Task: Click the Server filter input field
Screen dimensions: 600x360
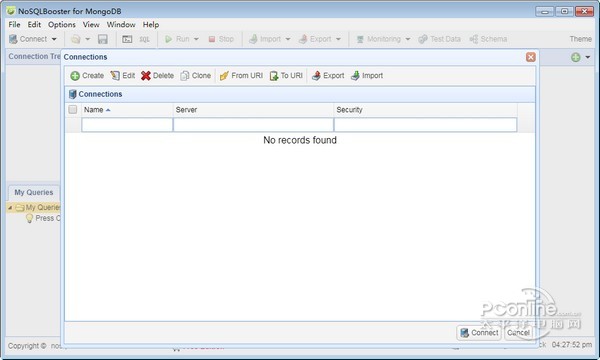Action: click(x=253, y=125)
